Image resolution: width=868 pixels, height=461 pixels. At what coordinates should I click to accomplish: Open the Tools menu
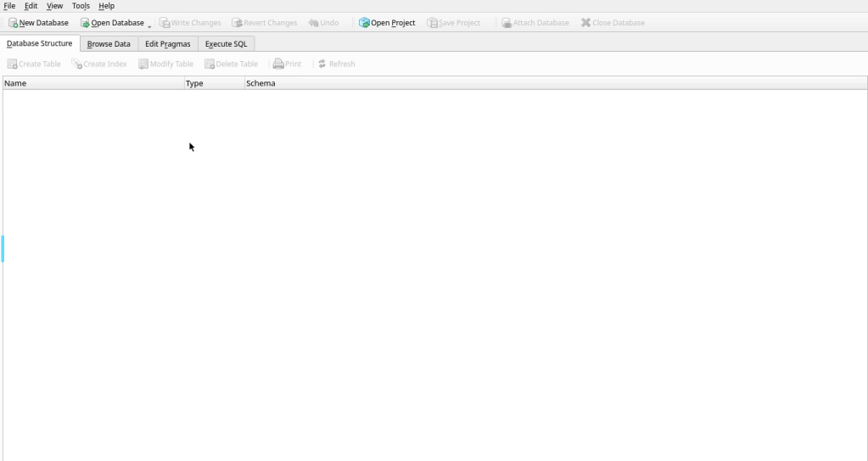click(x=81, y=6)
